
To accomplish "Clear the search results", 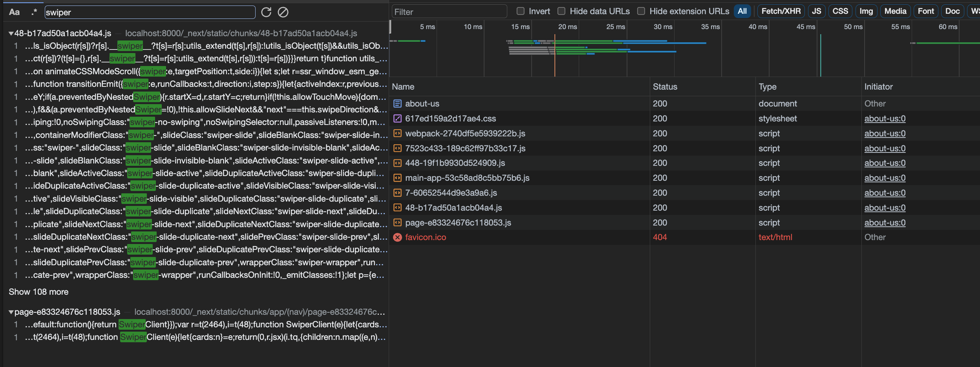I will click(283, 12).
